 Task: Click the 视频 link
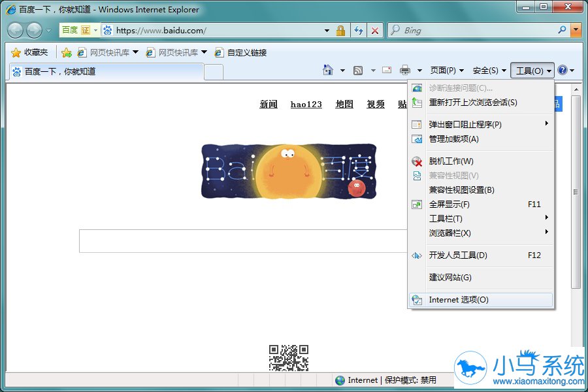[x=376, y=105]
